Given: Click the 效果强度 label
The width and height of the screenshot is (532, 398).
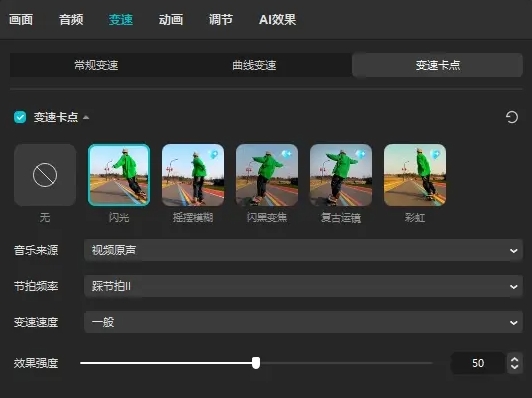Looking at the screenshot, I should tap(36, 363).
